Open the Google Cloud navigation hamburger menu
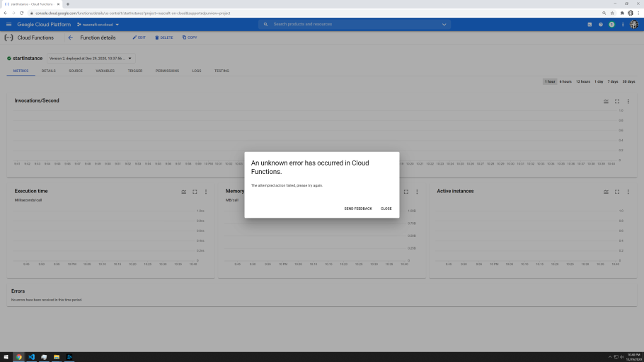The width and height of the screenshot is (644, 362). (x=8, y=25)
